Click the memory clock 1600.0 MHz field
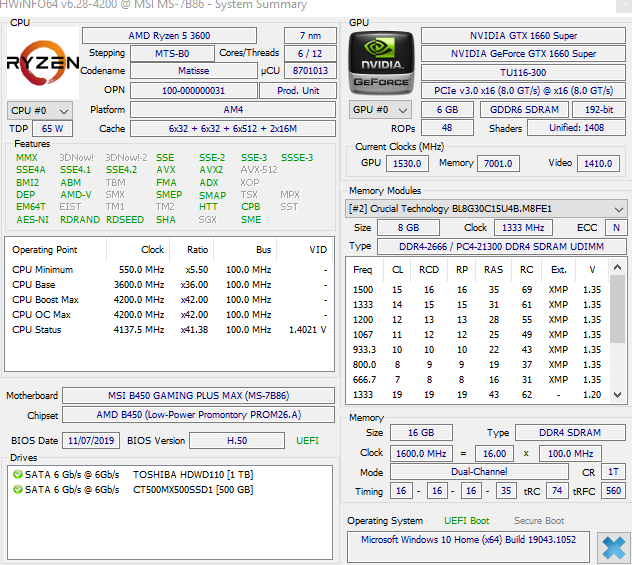This screenshot has height=565, width=632. (x=421, y=454)
